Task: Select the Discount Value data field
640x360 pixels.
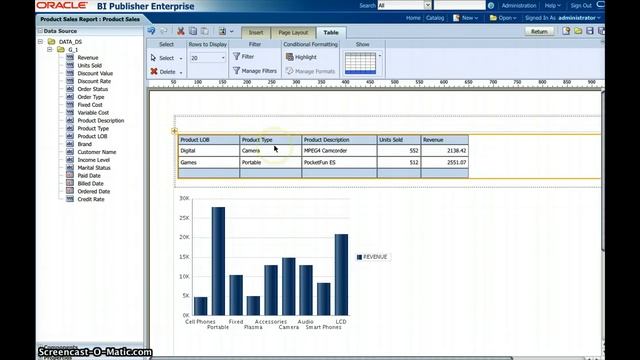Action: (x=95, y=73)
